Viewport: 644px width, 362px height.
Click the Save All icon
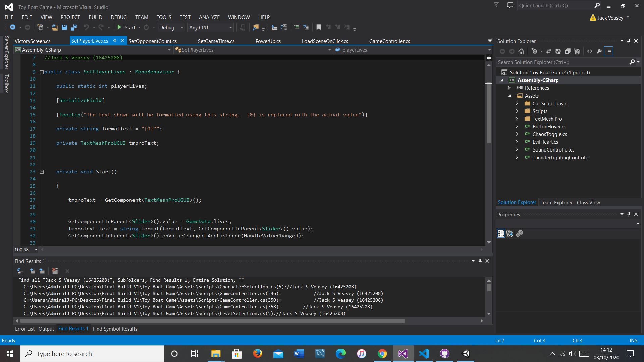point(74,27)
